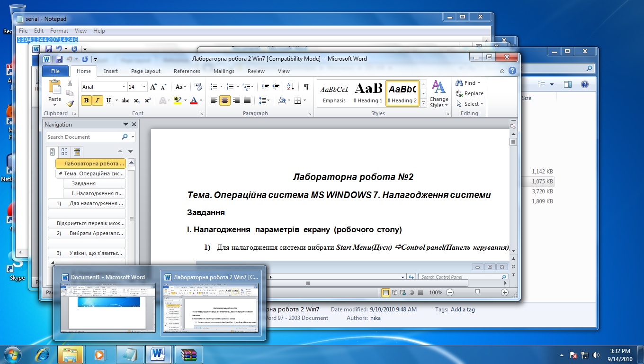Click the Zoom In plus button
The height and width of the screenshot is (364, 644).
[505, 293]
